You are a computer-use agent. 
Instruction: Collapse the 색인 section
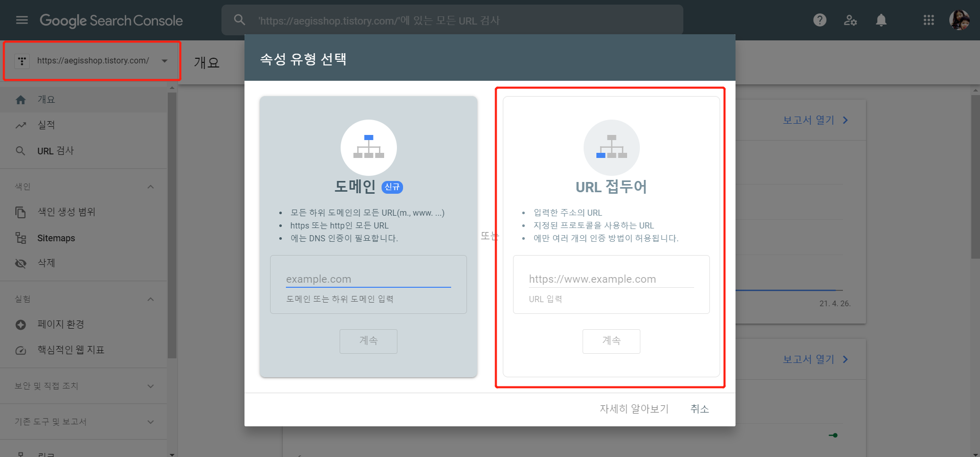tap(150, 187)
